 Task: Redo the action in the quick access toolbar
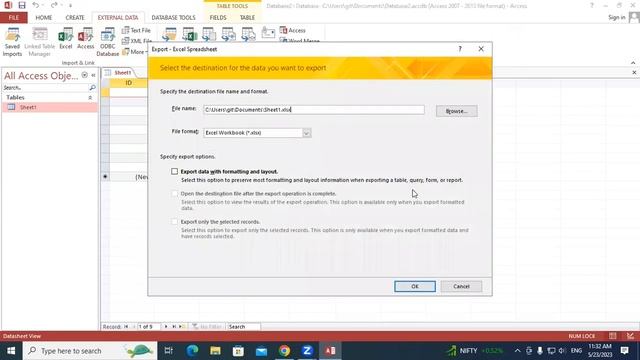point(54,5)
